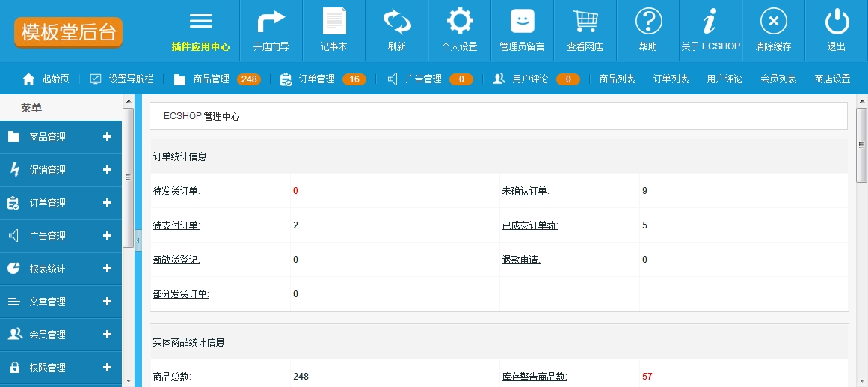
Task: Expand the 报表统计 sidebar section
Action: point(107,269)
